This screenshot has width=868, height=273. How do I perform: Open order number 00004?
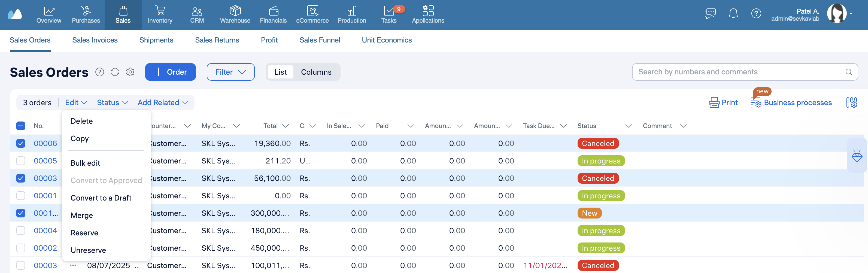point(45,230)
